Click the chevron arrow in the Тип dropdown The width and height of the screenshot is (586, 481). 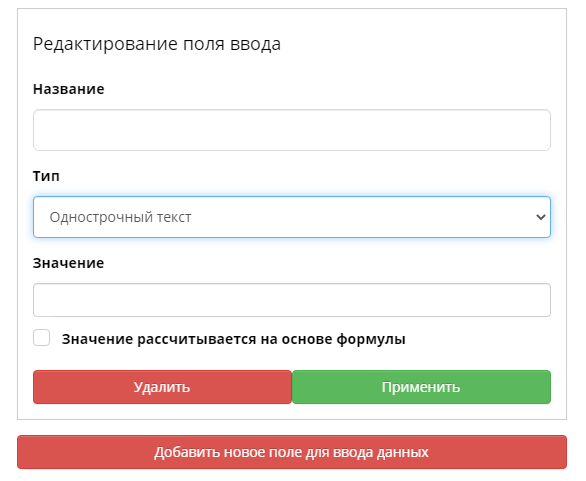tap(540, 217)
